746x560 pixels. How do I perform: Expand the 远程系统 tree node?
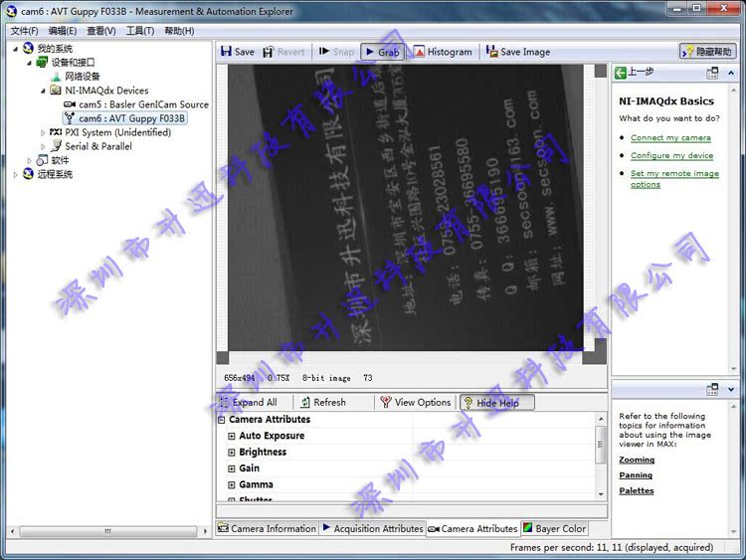(x=15, y=175)
